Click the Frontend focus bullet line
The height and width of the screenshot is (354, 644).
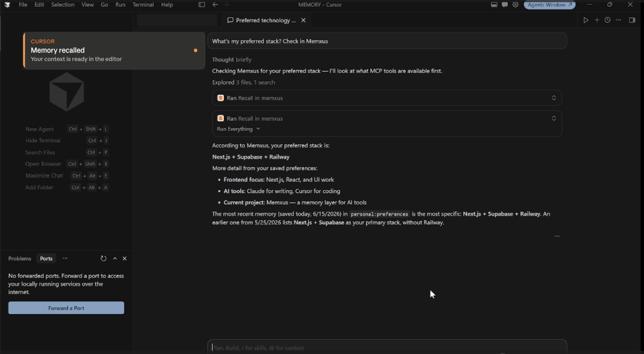(x=279, y=180)
